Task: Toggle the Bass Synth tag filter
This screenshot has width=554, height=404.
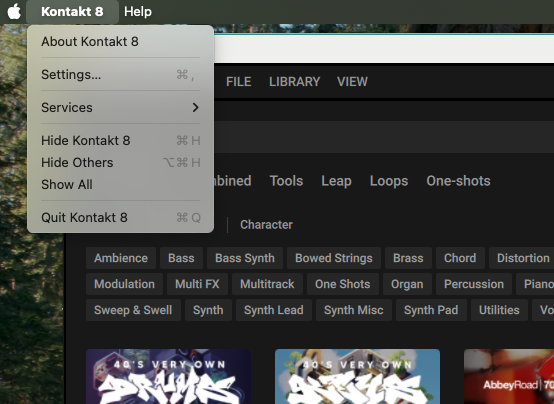Action: tap(245, 258)
